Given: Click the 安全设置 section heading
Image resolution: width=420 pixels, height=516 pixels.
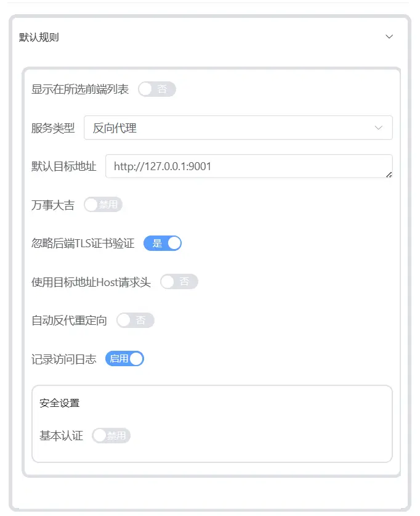Looking at the screenshot, I should coord(60,403).
